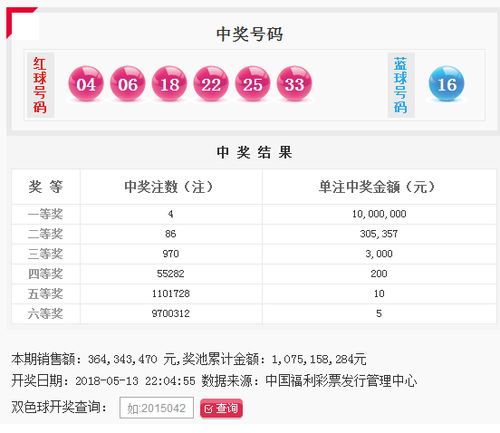Viewport: 500px width, 433px height.
Task: Click draw date 2018-05-13 22:04:55
Action: coord(135,381)
